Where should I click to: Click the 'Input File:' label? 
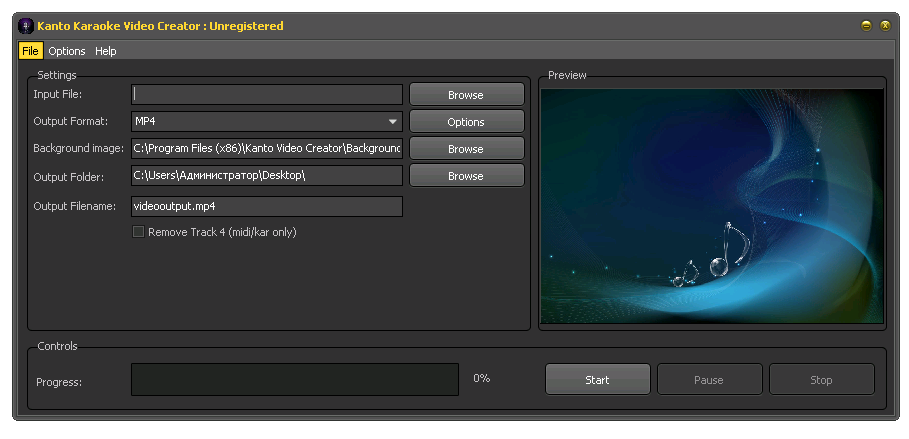(57, 94)
